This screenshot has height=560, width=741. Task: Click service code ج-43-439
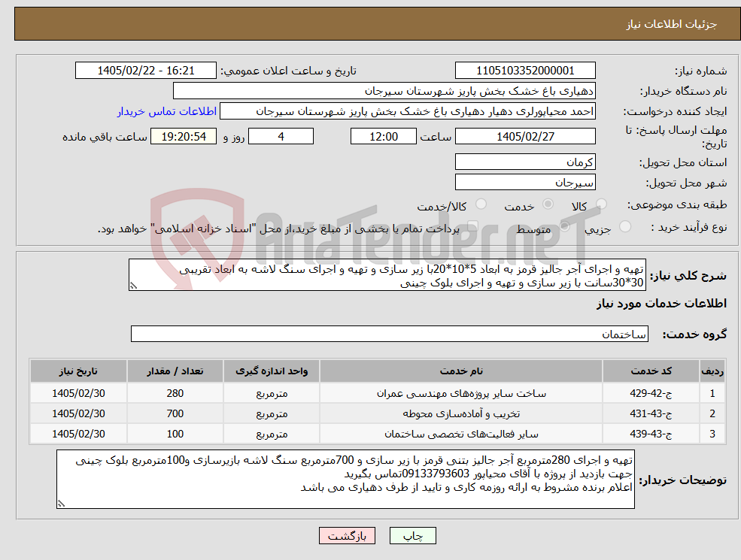651,434
